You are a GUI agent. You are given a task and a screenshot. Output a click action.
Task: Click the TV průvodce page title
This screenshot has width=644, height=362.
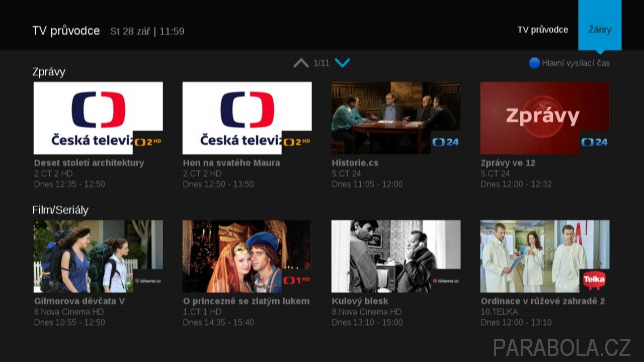tap(66, 31)
